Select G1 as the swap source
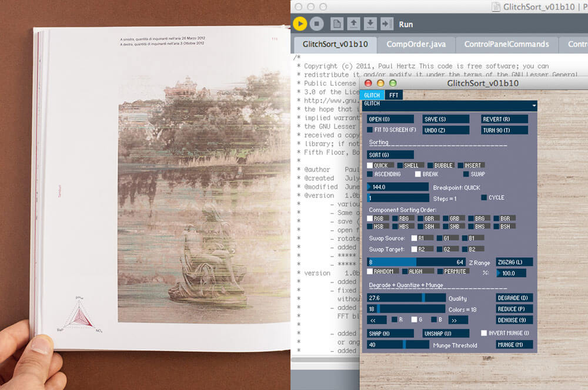The height and width of the screenshot is (390, 588). pos(439,238)
